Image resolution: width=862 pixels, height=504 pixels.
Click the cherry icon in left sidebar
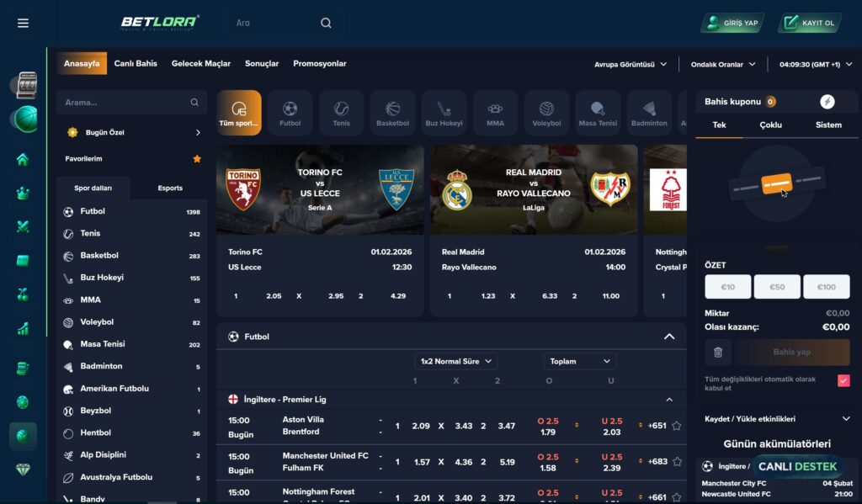point(23,294)
